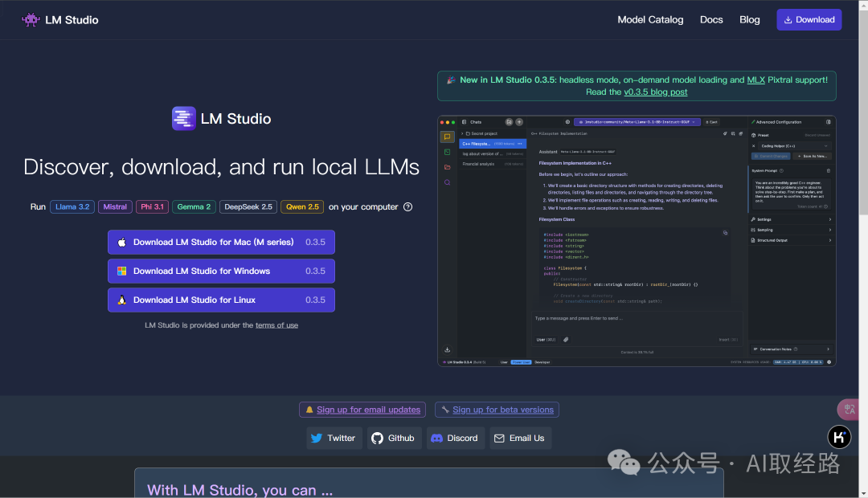Viewport: 868px width, 498px height.
Task: Open the Twitter link
Action: (334, 439)
